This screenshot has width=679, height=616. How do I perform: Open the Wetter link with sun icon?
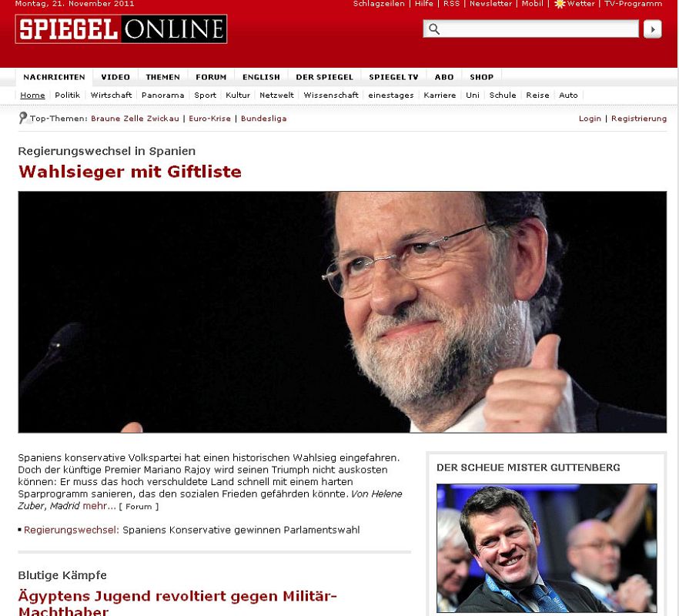point(574,4)
